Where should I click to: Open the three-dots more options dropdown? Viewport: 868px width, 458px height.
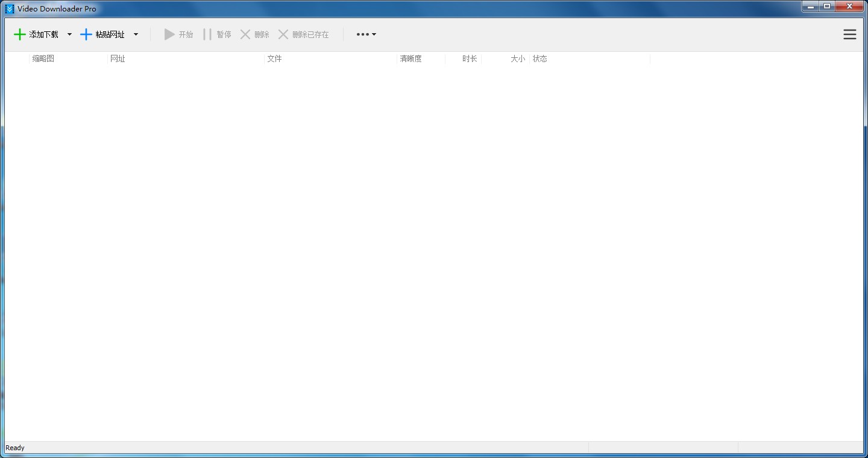tap(366, 34)
